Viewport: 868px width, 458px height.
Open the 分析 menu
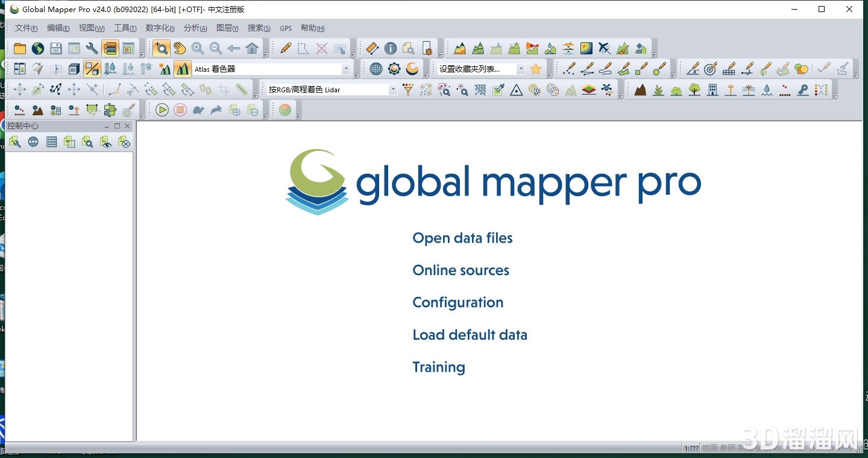(x=194, y=28)
